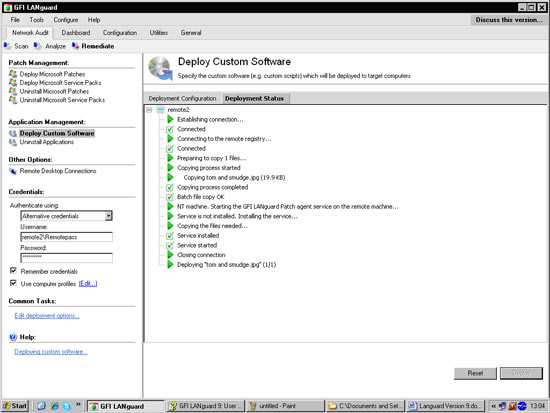This screenshot has width=550, height=413.
Task: Toggle Remember credentials checkbox
Action: tap(13, 271)
